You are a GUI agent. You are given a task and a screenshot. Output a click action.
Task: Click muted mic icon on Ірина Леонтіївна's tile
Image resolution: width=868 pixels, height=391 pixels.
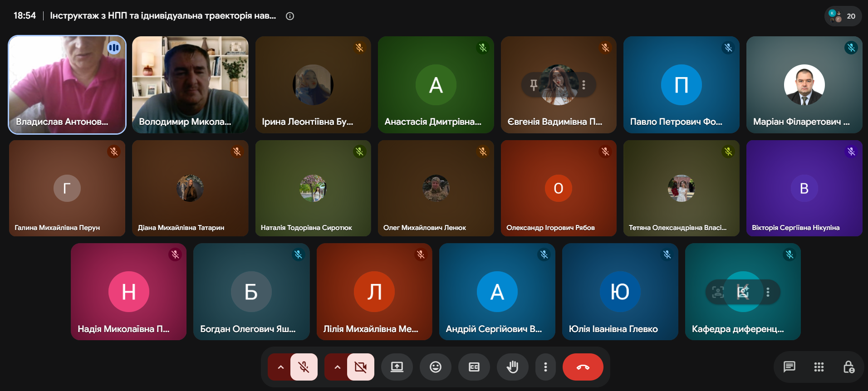click(359, 48)
